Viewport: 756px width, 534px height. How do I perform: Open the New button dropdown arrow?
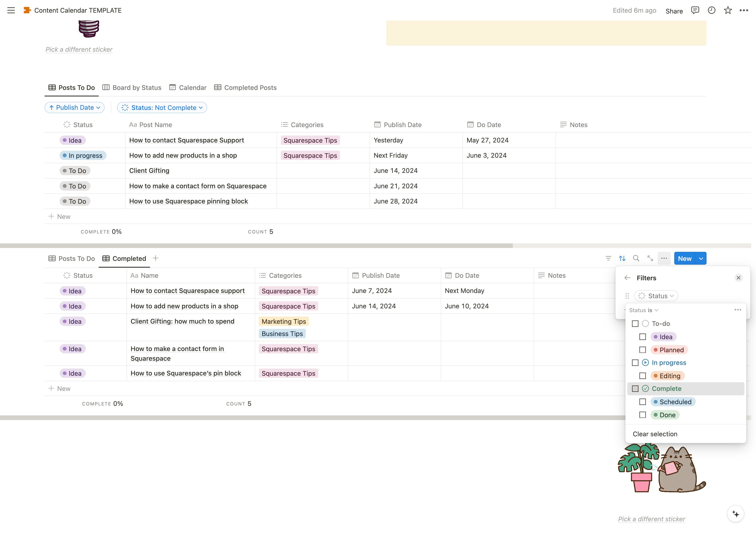[701, 259]
